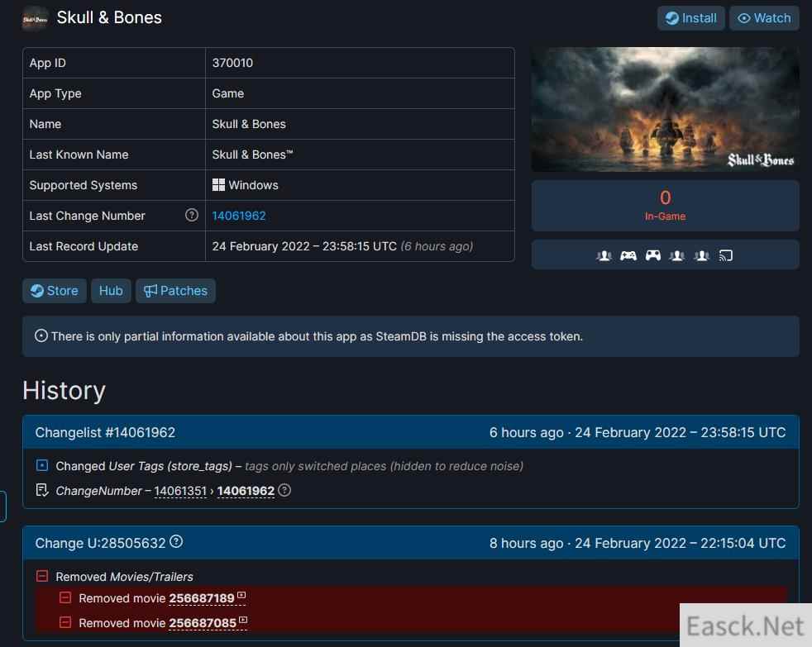The height and width of the screenshot is (647, 812).
Task: Click the partial controller support gamepad icon
Action: (628, 255)
